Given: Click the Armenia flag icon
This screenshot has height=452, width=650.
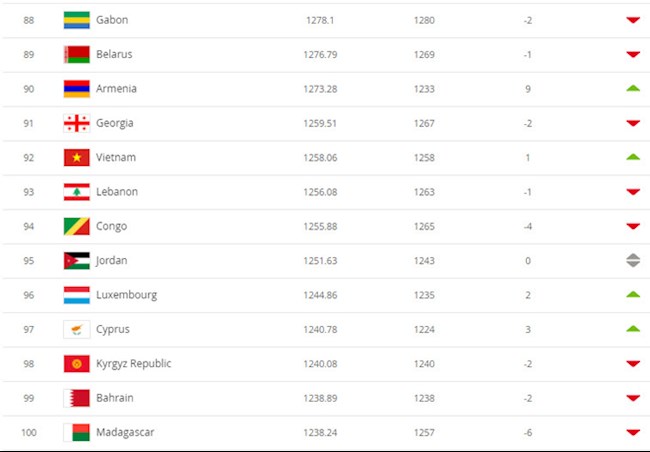Looking at the screenshot, I should click(x=77, y=88).
